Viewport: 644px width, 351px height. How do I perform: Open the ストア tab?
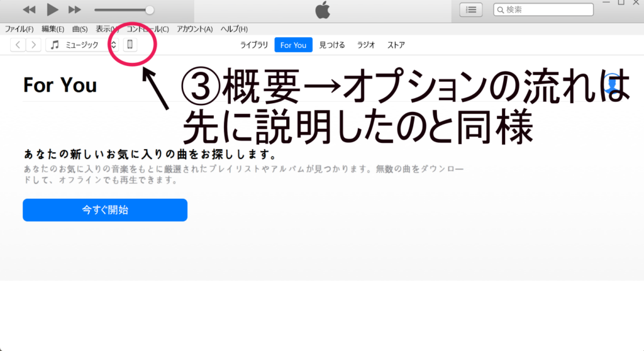(x=396, y=45)
